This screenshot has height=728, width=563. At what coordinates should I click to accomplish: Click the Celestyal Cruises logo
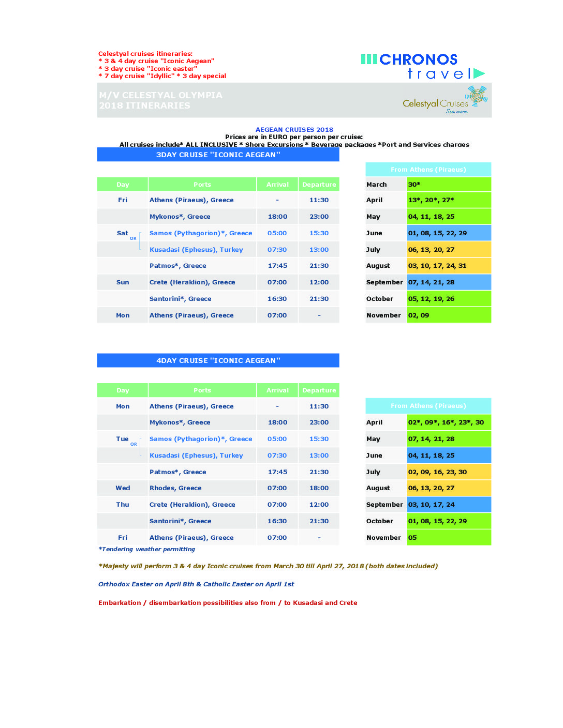tap(445, 100)
